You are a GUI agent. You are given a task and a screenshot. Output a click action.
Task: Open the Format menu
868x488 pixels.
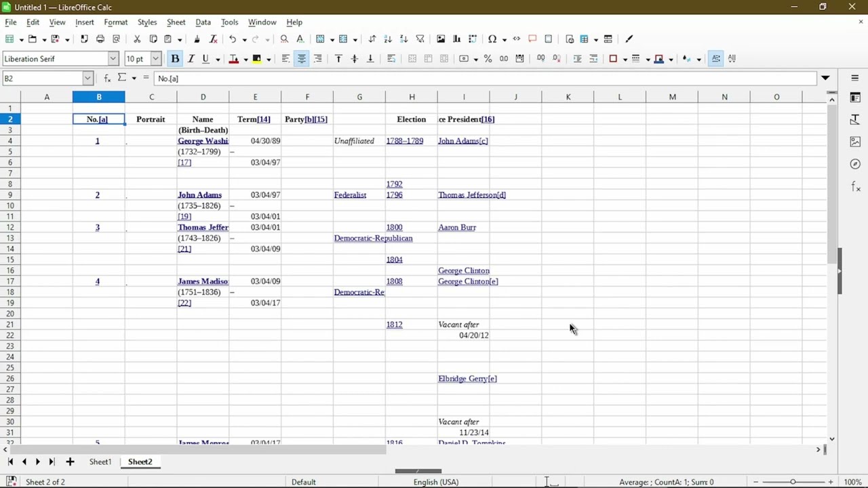coord(116,22)
